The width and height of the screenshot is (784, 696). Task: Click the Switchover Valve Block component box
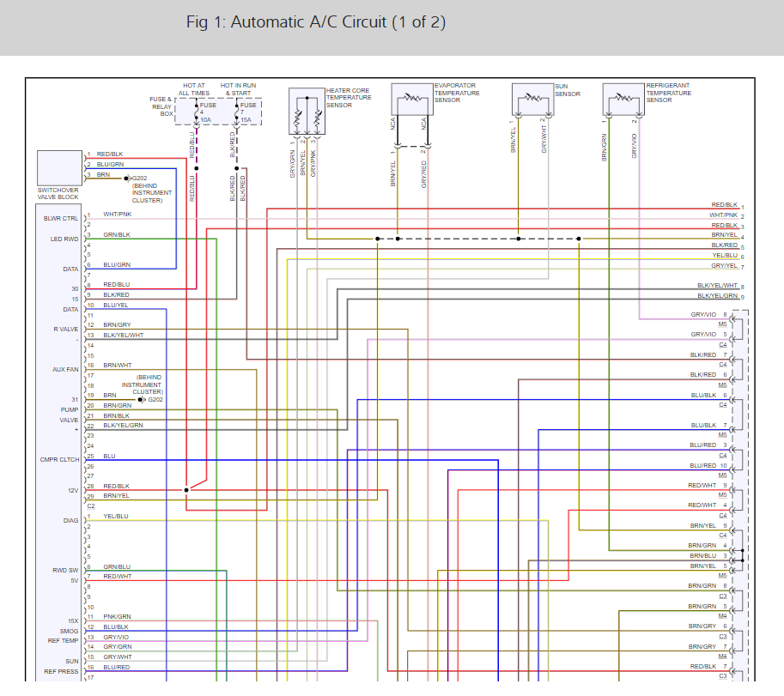[x=59, y=168]
